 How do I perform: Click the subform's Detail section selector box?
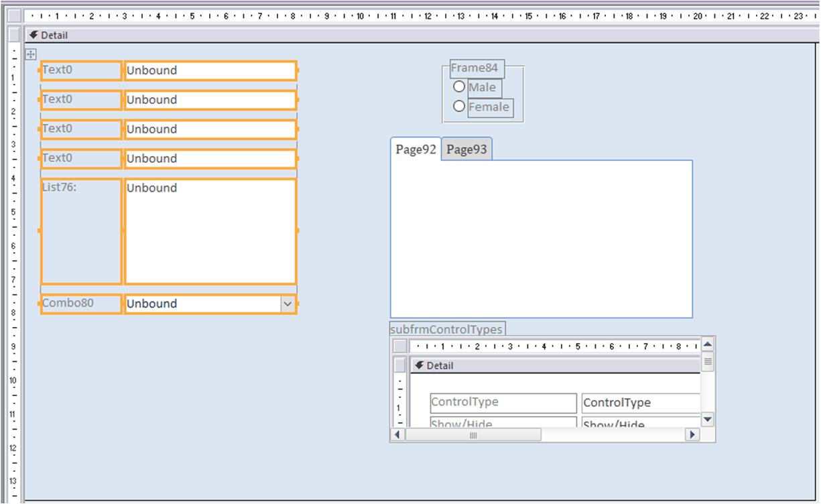[400, 365]
